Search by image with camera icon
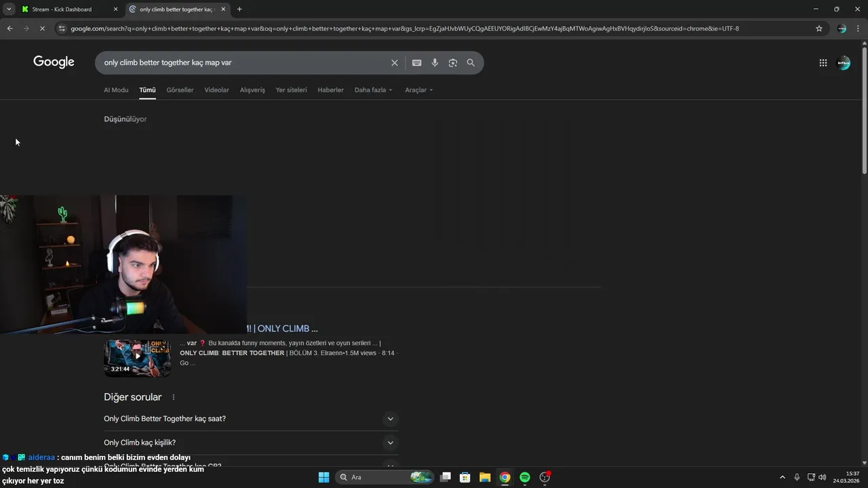 coord(453,63)
